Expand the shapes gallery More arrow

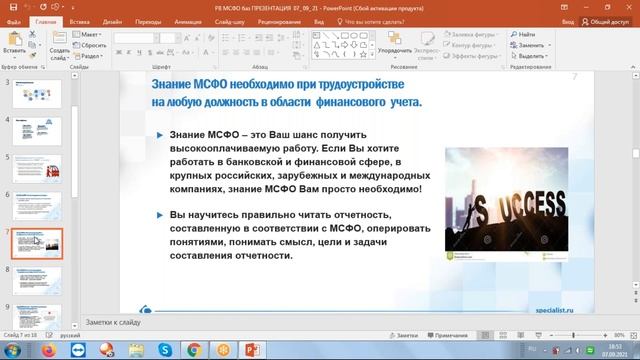click(372, 54)
